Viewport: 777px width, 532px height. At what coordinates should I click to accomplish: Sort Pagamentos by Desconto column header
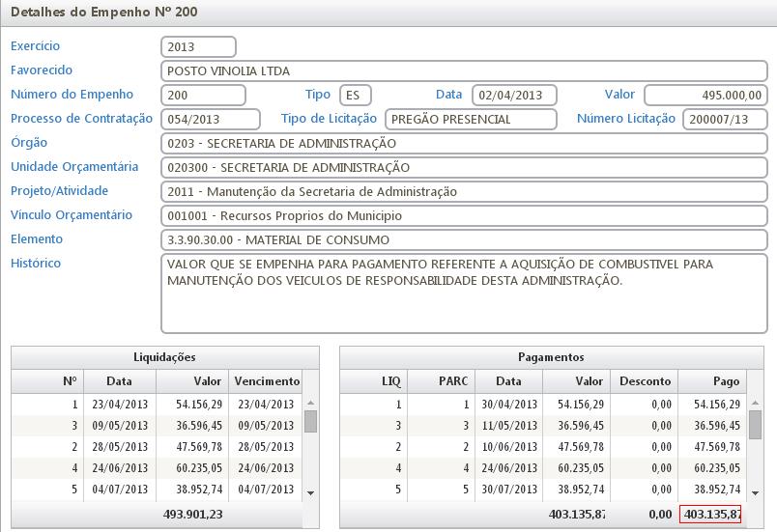pos(645,381)
